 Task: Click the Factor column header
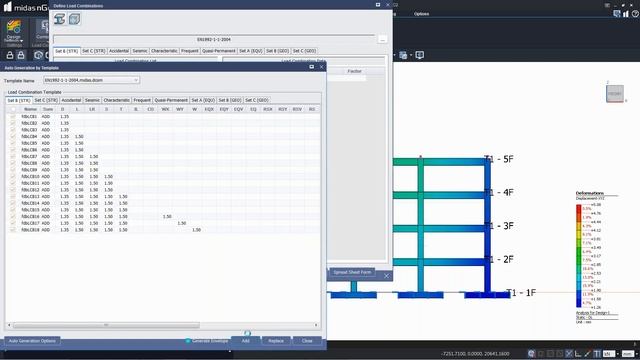coord(354,71)
